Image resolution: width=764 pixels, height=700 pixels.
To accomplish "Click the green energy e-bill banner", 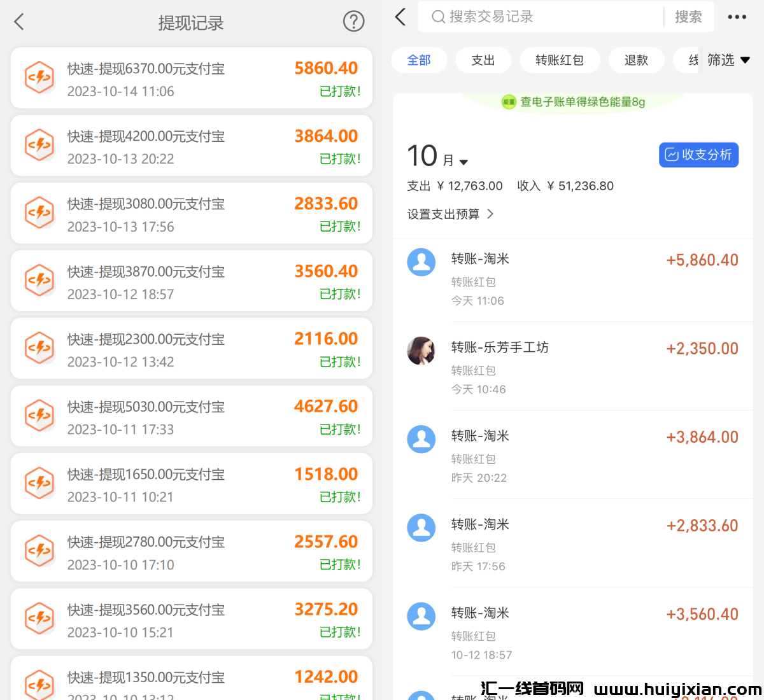I will [573, 102].
